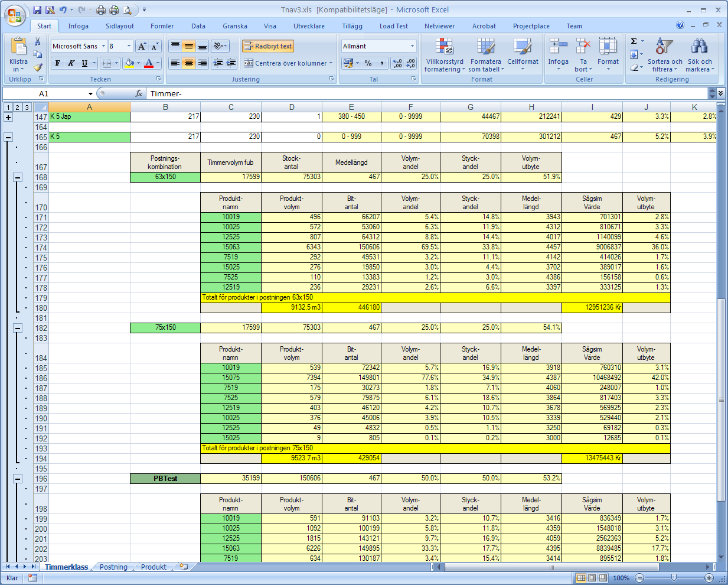Toggle underline (U) formatting
728x585 pixels.
point(84,63)
